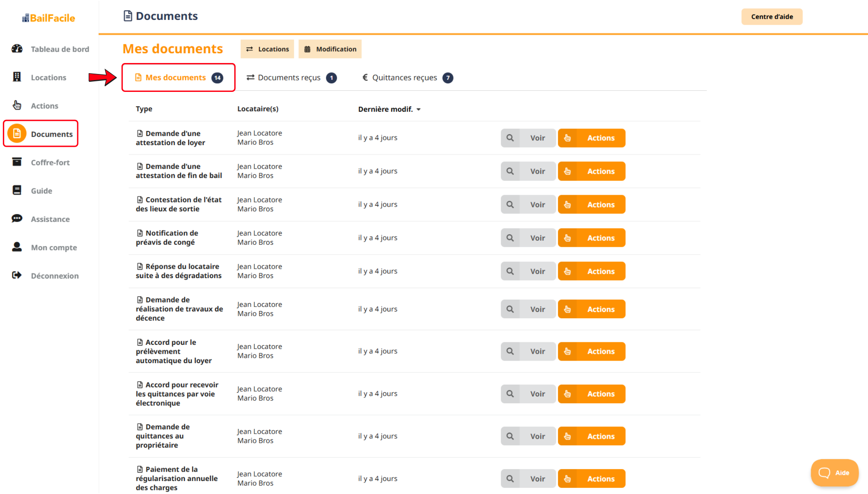The height and width of the screenshot is (494, 868).
Task: Click the Mon compte user icon
Action: 17,247
